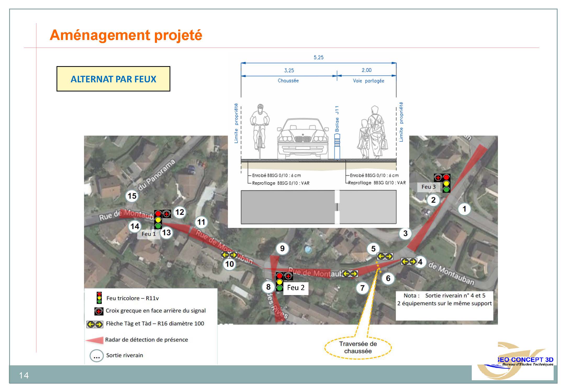This screenshot has height=392, width=567.
Task: Select resident exit marker 6
Action: (388, 278)
